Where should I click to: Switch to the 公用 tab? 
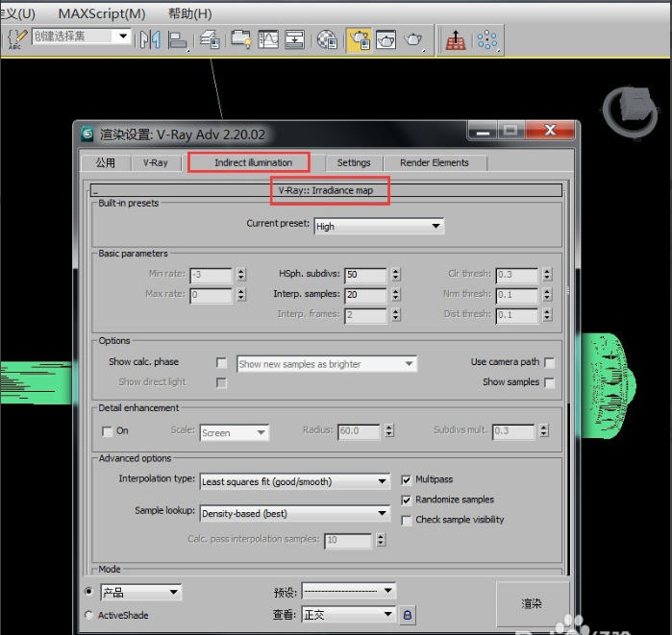106,163
